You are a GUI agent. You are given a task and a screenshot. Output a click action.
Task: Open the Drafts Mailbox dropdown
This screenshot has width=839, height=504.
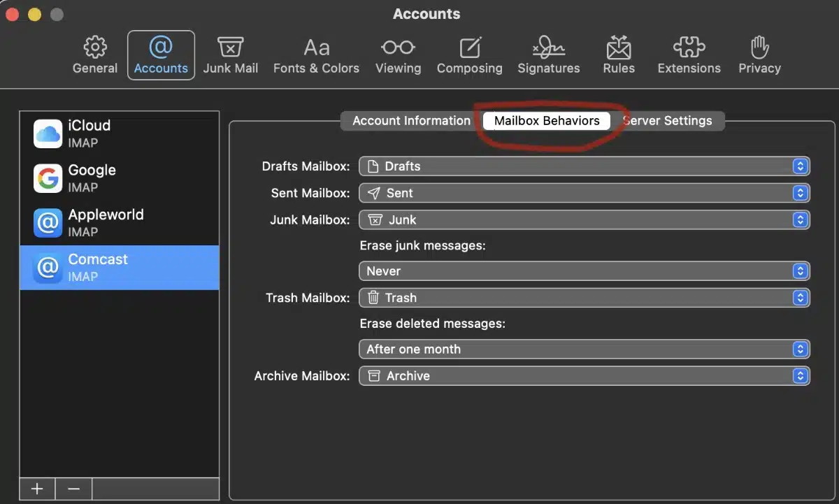585,166
